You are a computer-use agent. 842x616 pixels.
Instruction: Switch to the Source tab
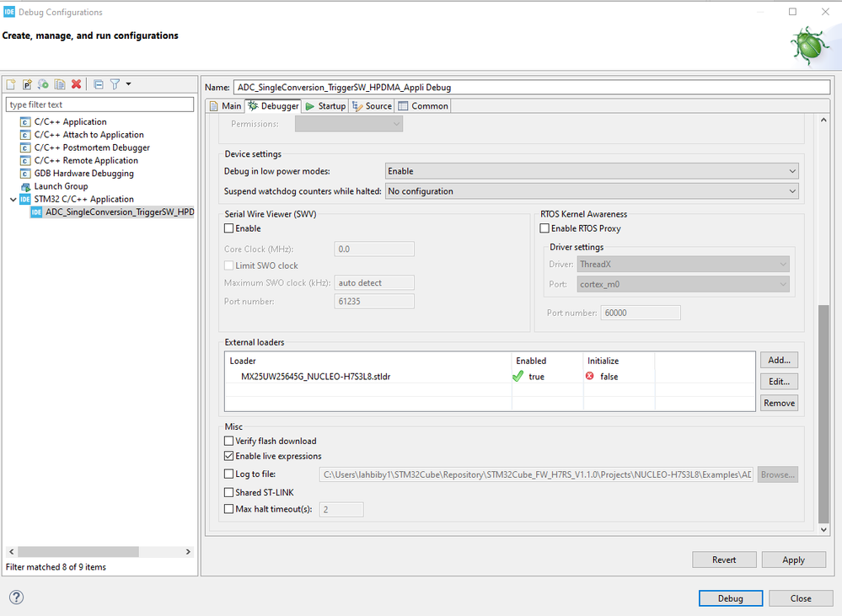pos(373,106)
